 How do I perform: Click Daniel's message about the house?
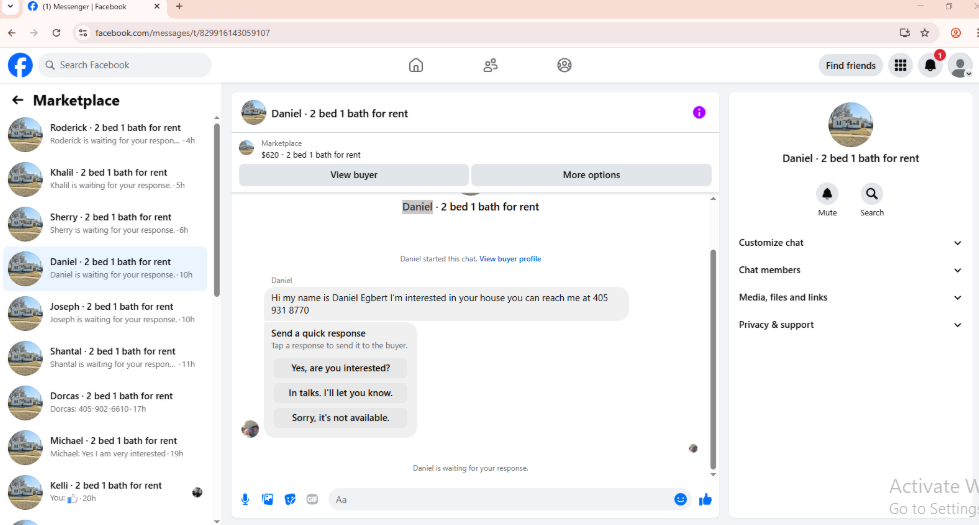tap(446, 304)
